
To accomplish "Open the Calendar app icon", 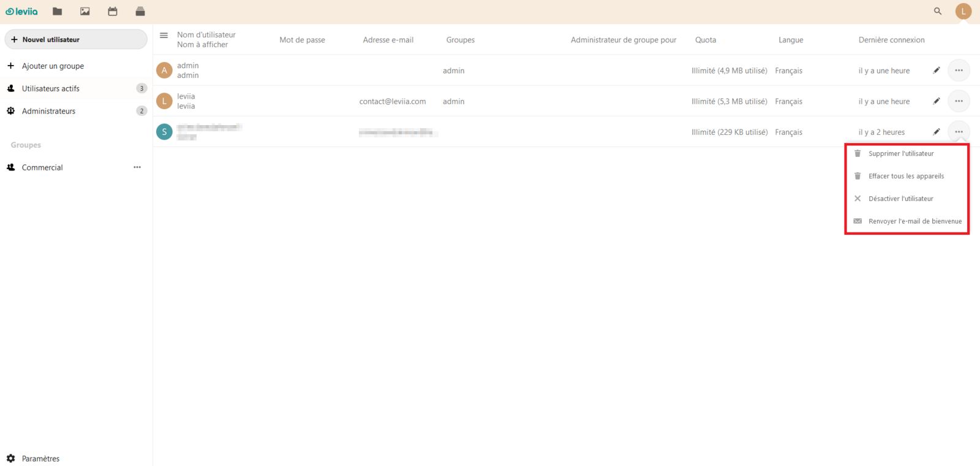I will coord(113,12).
